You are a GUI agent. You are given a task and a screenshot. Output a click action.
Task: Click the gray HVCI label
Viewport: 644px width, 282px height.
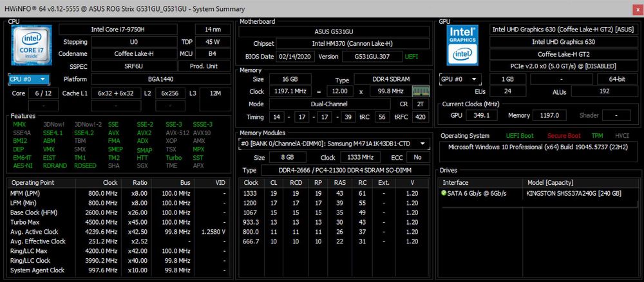pos(621,136)
